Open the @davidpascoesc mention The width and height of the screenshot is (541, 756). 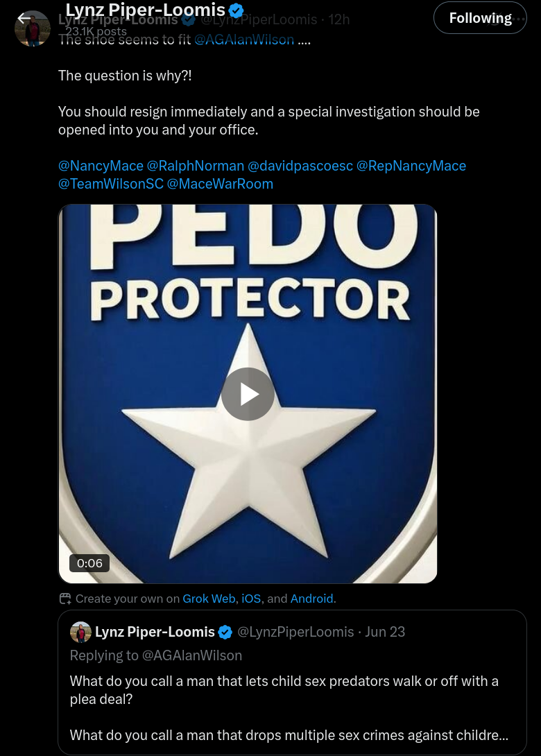click(x=300, y=166)
